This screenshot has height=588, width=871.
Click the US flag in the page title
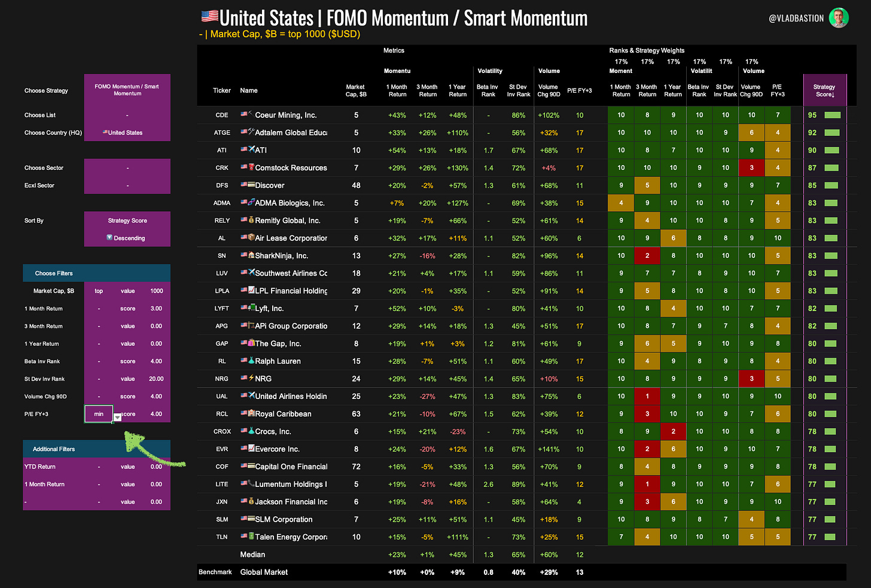pos(209,17)
